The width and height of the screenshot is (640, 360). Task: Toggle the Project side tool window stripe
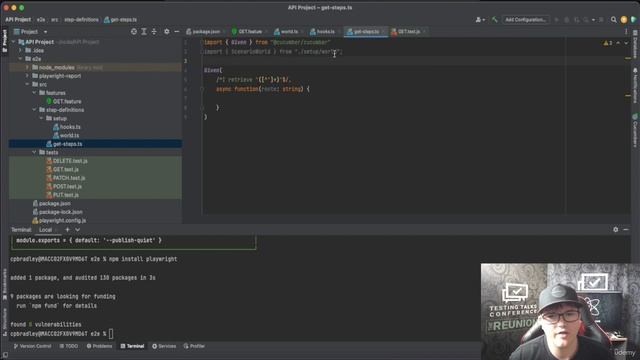coord(4,40)
